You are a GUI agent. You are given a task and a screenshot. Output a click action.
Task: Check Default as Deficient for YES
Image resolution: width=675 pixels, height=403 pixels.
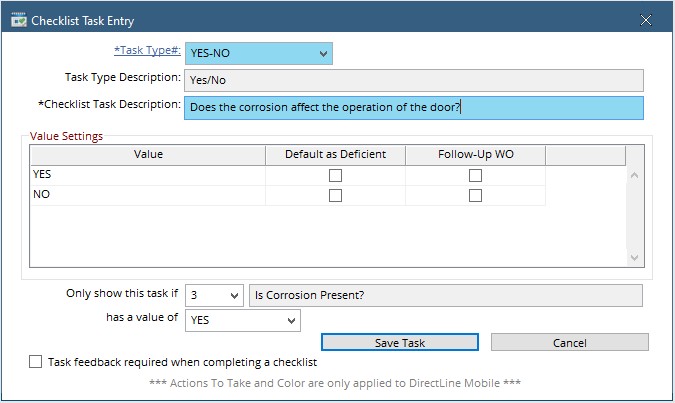click(x=335, y=175)
